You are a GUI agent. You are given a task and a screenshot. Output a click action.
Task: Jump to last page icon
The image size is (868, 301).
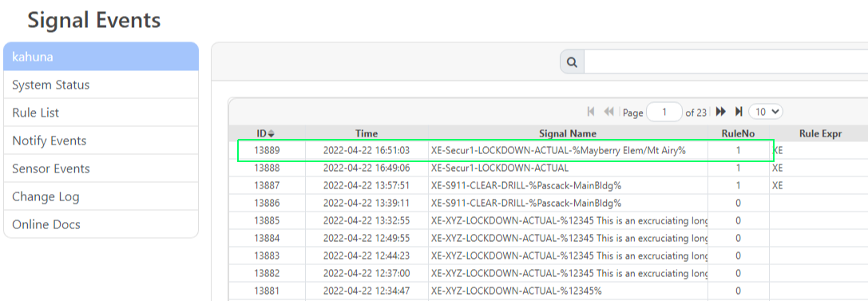coord(739,112)
